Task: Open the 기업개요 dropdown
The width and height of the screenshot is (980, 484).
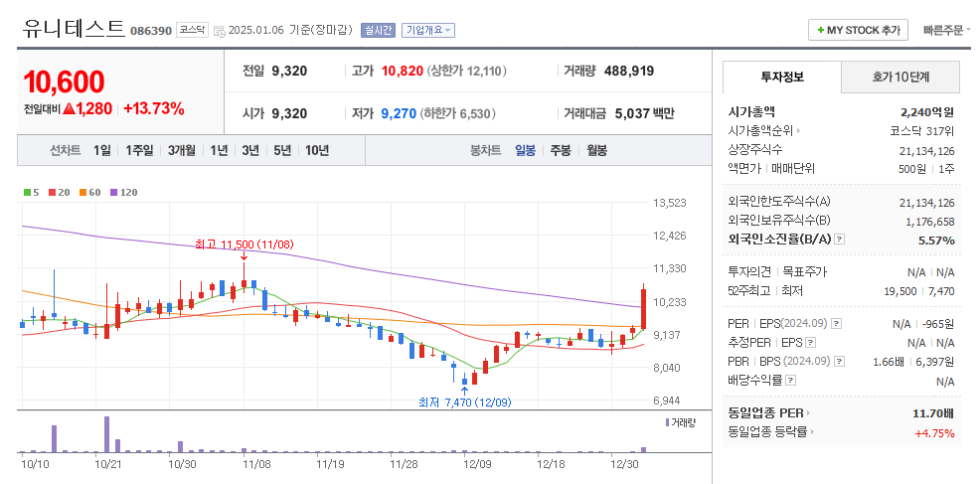Action: [x=428, y=30]
